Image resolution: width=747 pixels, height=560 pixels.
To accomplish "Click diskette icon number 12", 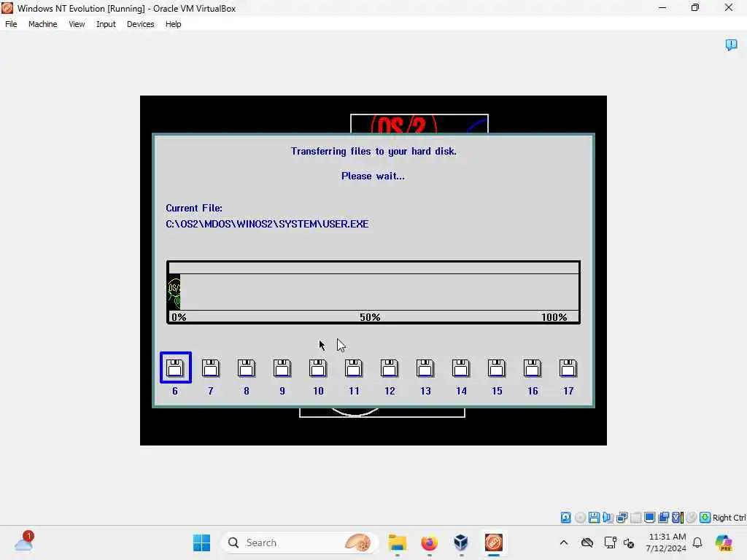I will click(390, 368).
